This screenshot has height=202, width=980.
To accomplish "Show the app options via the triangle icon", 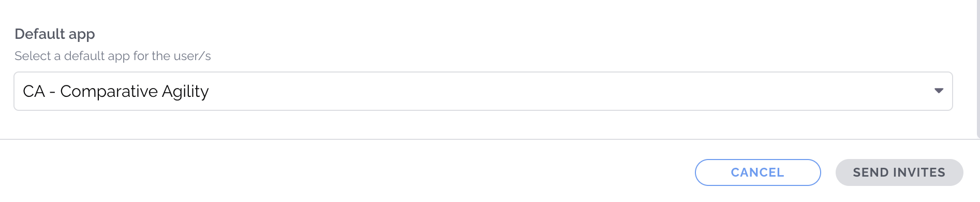I will (x=939, y=91).
